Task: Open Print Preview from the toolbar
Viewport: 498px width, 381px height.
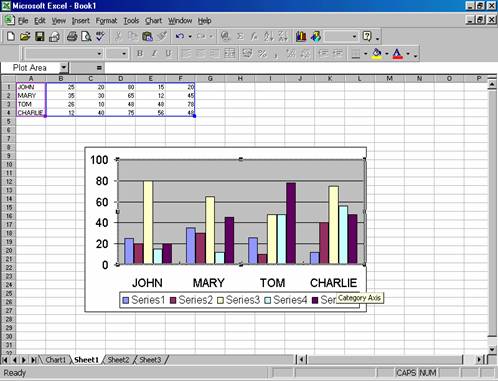Action: pyautogui.click(x=86, y=36)
